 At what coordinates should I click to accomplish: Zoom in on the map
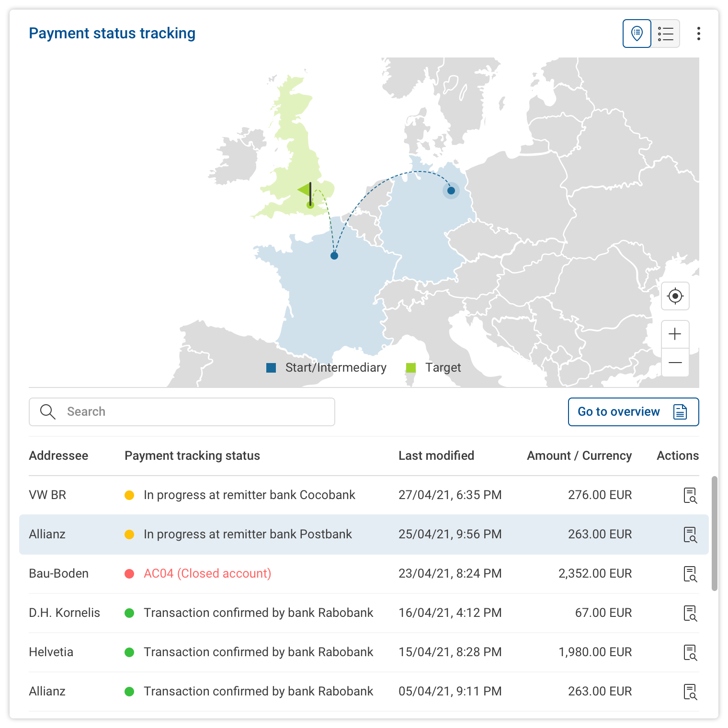click(675, 334)
